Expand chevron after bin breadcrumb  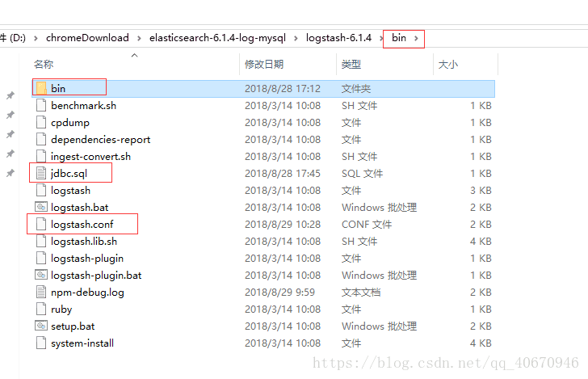coord(416,38)
